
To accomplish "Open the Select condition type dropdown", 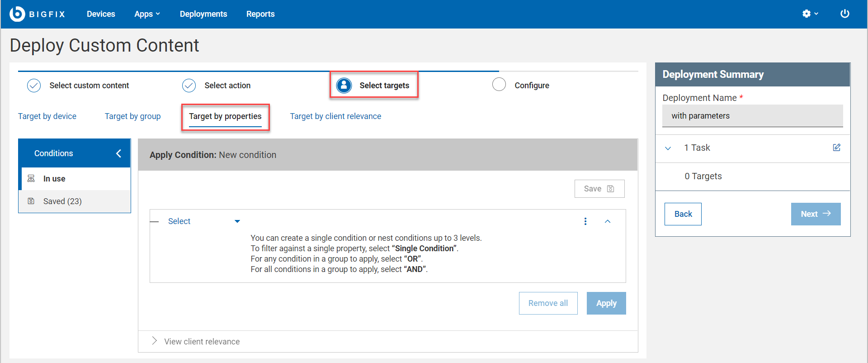I will coord(204,221).
